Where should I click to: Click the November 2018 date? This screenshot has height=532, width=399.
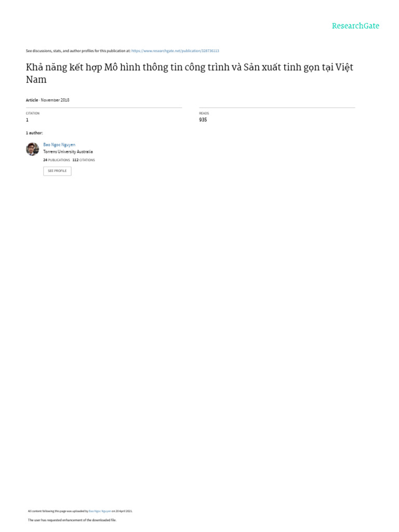coord(55,100)
